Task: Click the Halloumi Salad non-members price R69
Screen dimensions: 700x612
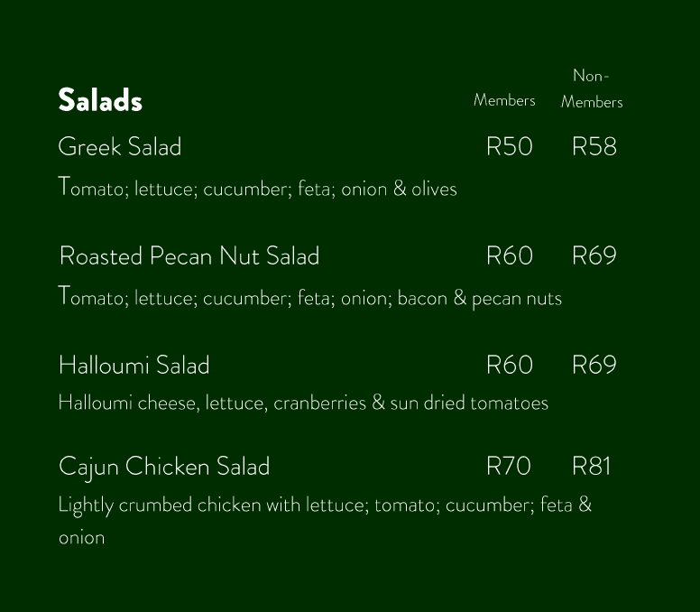Action: pyautogui.click(x=594, y=366)
